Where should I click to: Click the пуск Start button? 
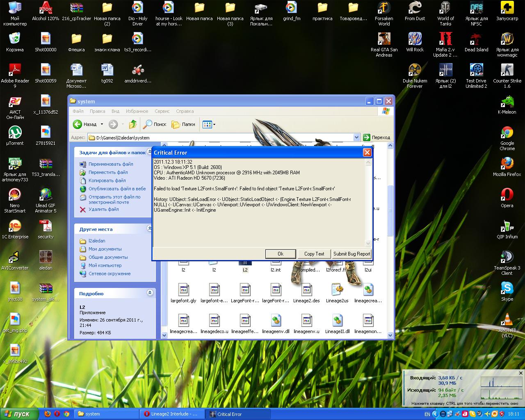click(x=19, y=414)
